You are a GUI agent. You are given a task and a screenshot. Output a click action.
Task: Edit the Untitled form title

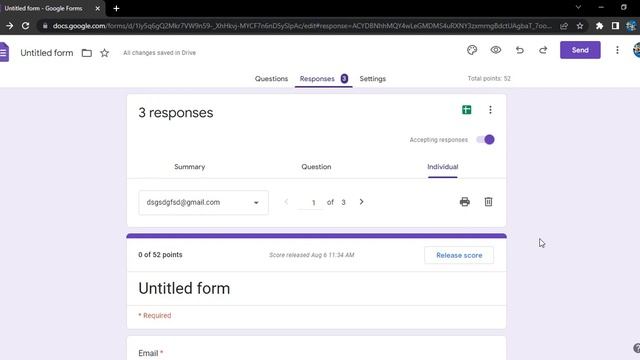coord(47,53)
